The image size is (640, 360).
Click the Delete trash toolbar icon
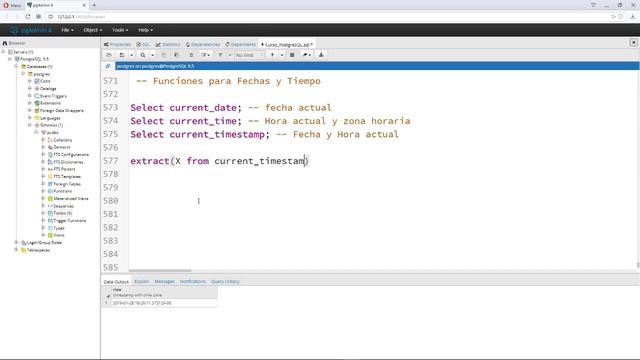pos(191,55)
